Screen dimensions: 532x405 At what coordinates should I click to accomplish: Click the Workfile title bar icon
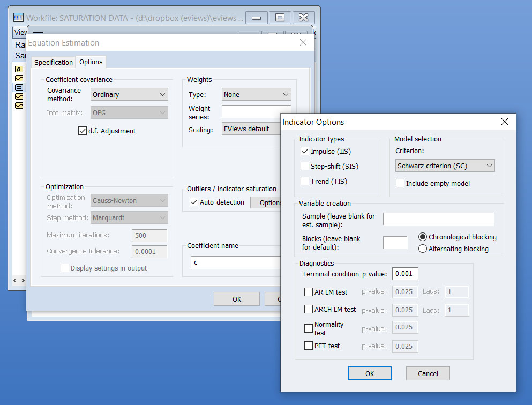(18, 18)
